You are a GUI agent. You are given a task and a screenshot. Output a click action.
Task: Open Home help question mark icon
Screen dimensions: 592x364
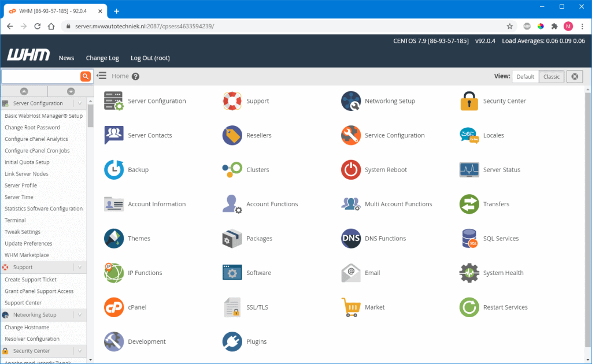pos(135,76)
